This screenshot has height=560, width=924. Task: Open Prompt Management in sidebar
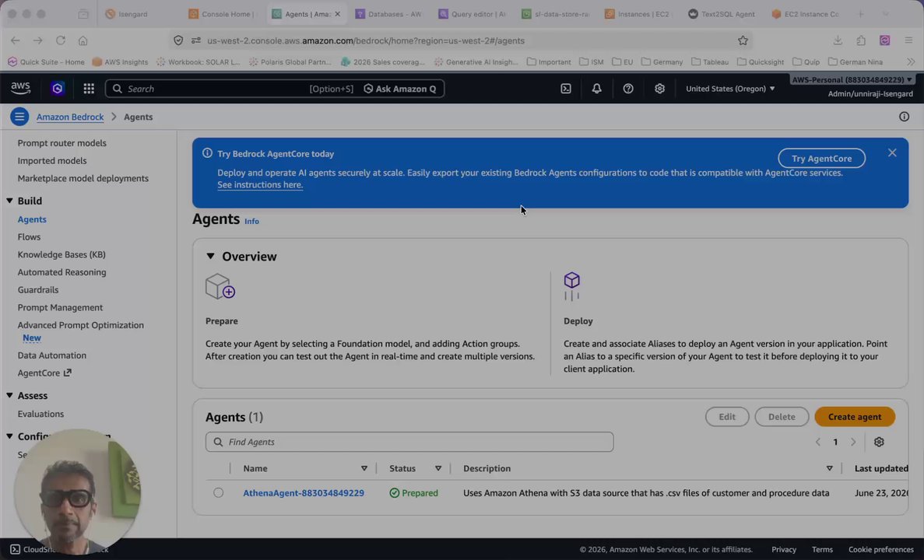click(x=60, y=307)
